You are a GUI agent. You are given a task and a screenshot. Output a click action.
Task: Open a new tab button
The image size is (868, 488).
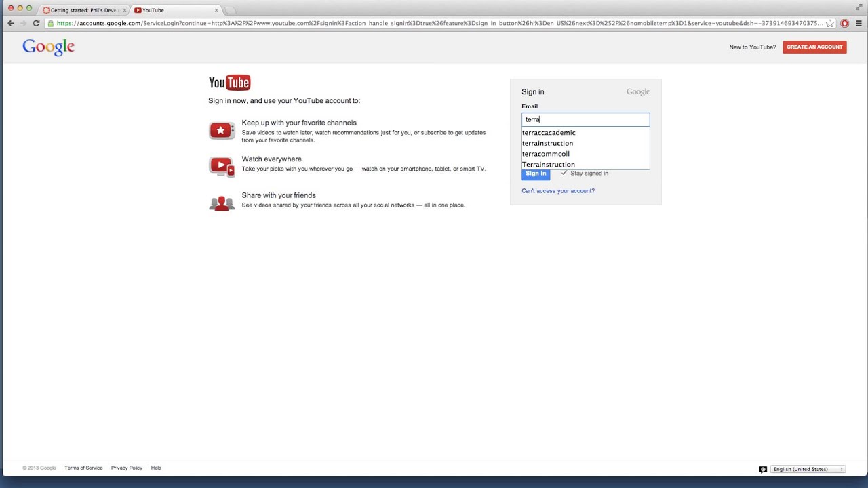[230, 10]
